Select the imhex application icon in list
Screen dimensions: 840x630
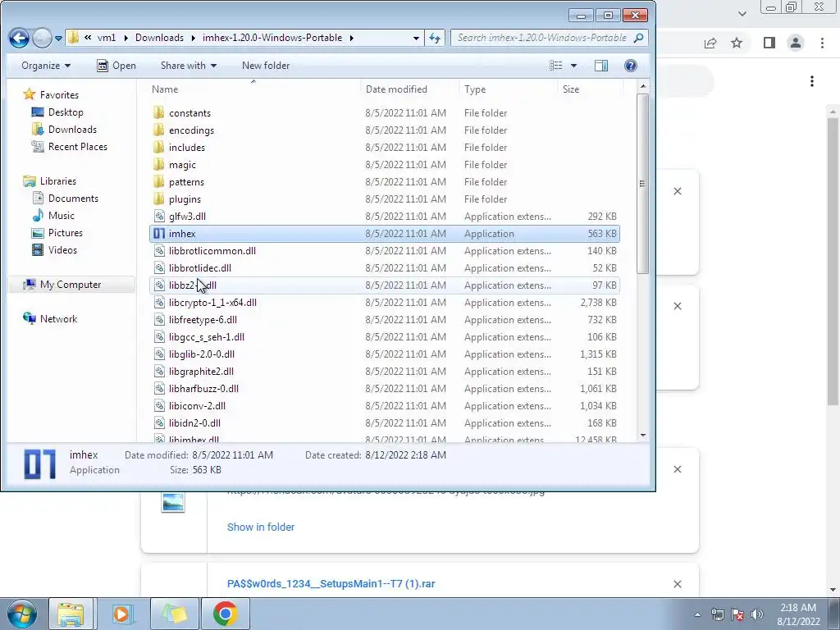159,233
